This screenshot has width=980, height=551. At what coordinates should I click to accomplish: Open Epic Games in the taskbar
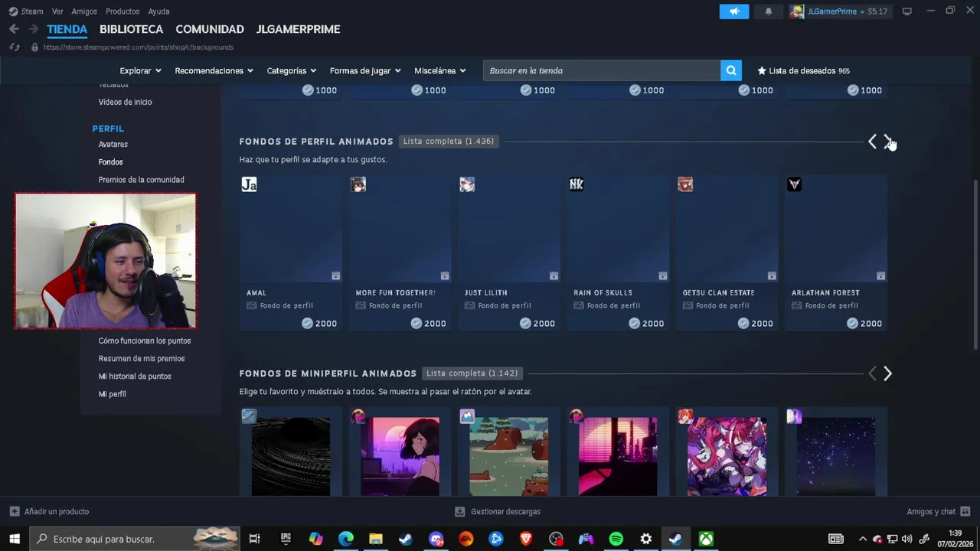(286, 539)
